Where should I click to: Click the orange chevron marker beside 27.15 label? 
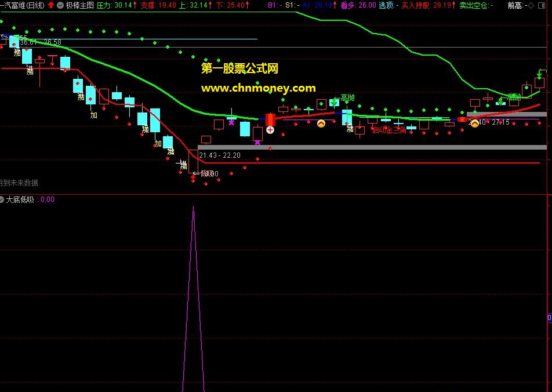474,124
